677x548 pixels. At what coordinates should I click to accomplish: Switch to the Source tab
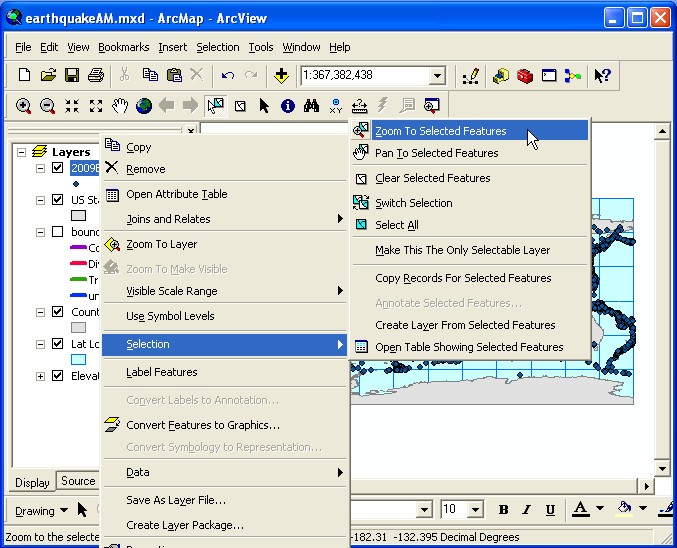pos(77,481)
